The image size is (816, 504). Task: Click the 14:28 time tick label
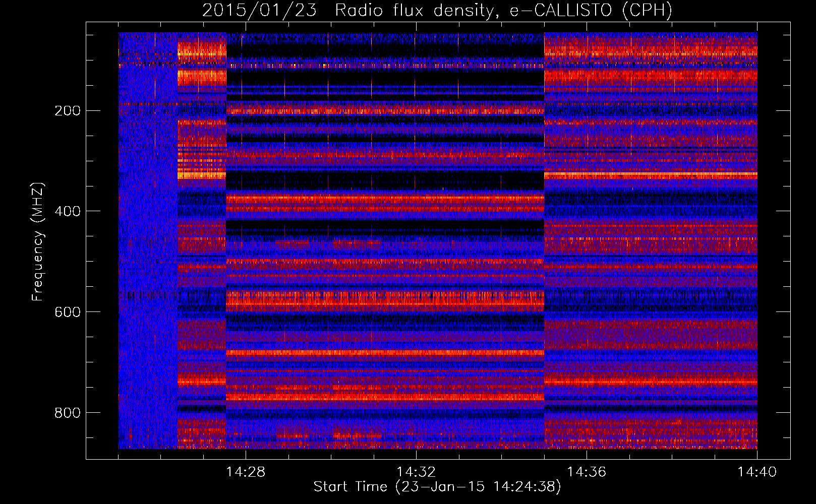point(246,472)
